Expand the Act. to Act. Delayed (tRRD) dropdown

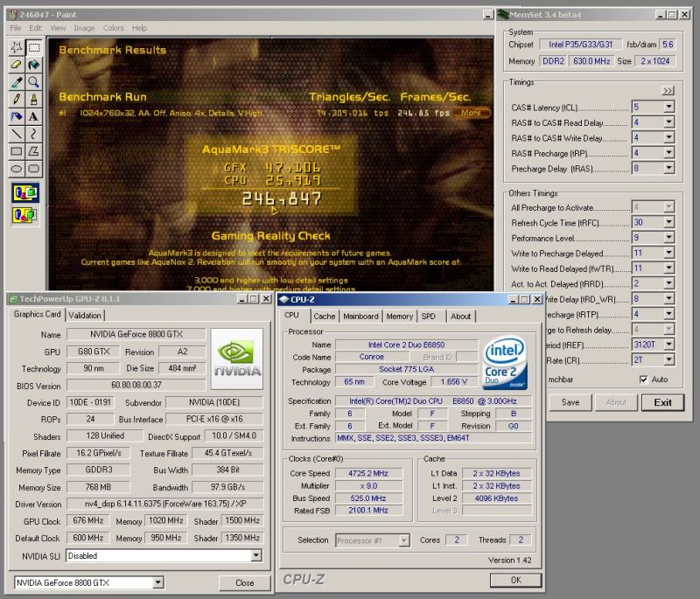click(668, 283)
